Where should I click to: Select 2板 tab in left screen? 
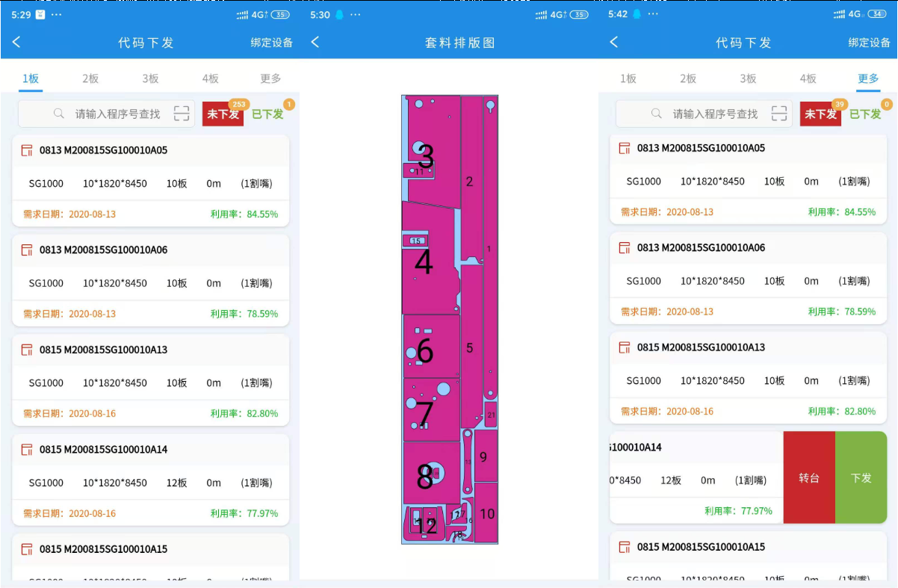[x=90, y=78]
